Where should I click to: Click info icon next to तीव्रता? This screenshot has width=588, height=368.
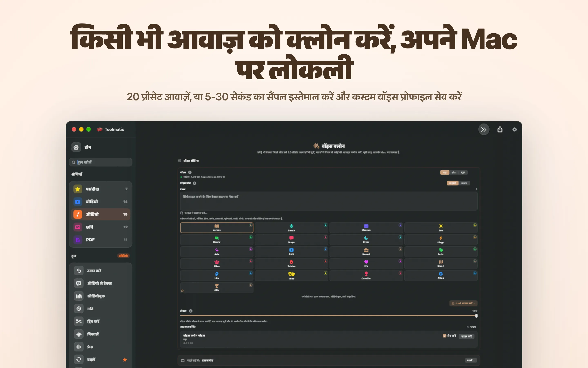[191, 311]
